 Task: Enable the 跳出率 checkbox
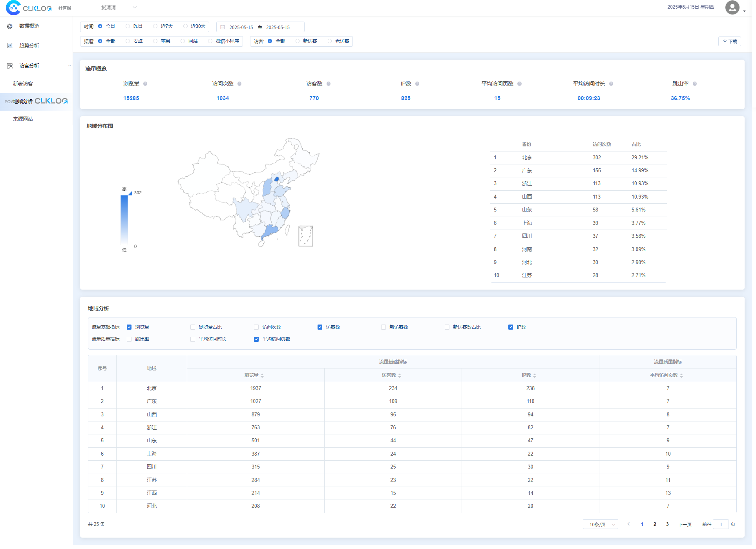pos(129,339)
